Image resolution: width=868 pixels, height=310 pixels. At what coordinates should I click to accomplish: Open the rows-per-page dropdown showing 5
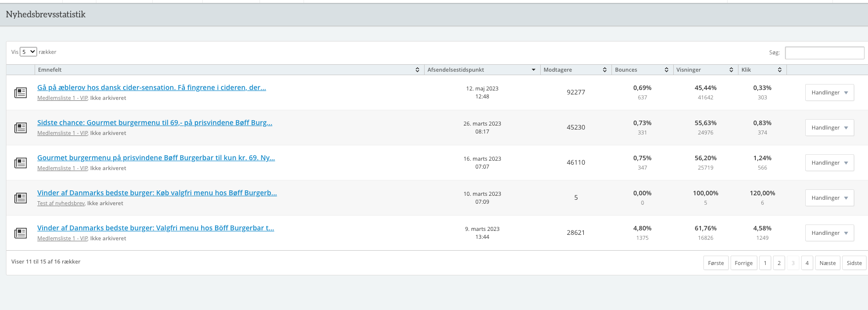28,52
